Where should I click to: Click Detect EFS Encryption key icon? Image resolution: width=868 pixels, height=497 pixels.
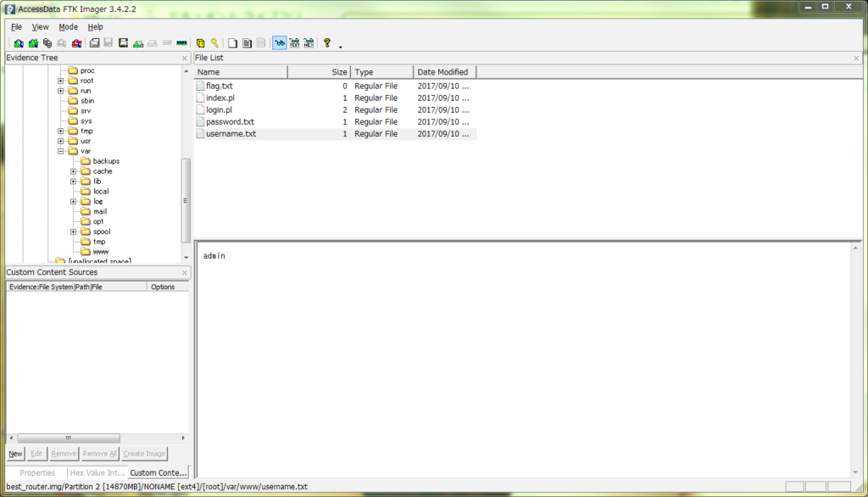point(214,42)
